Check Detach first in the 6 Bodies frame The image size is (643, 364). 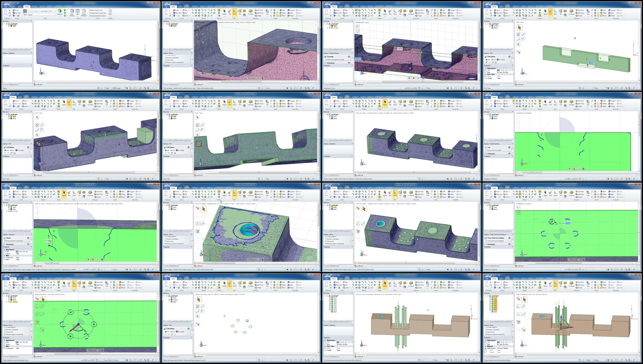coord(486,332)
